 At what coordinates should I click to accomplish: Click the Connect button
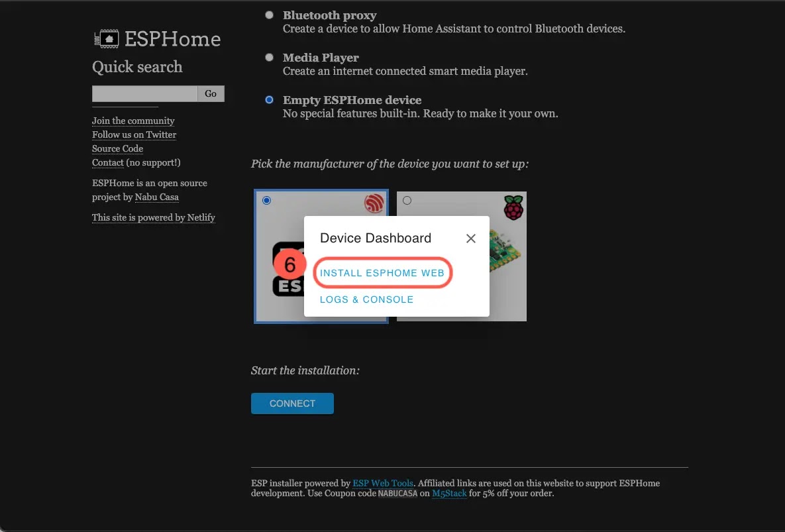[292, 403]
